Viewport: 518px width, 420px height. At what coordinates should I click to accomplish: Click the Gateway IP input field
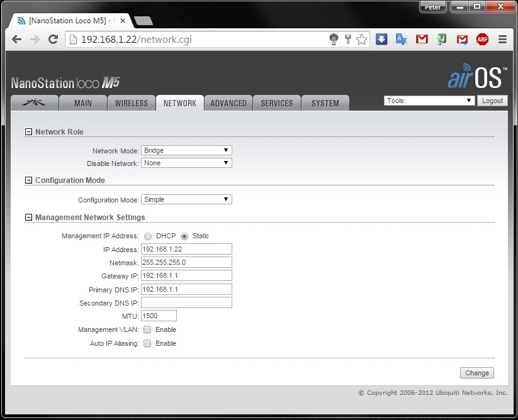186,275
